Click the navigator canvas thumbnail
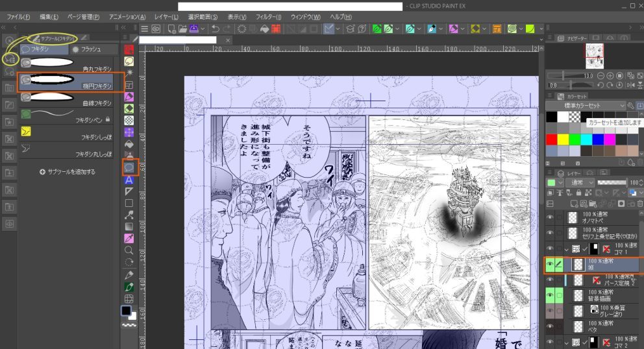This screenshot has height=349, width=644. (x=594, y=56)
